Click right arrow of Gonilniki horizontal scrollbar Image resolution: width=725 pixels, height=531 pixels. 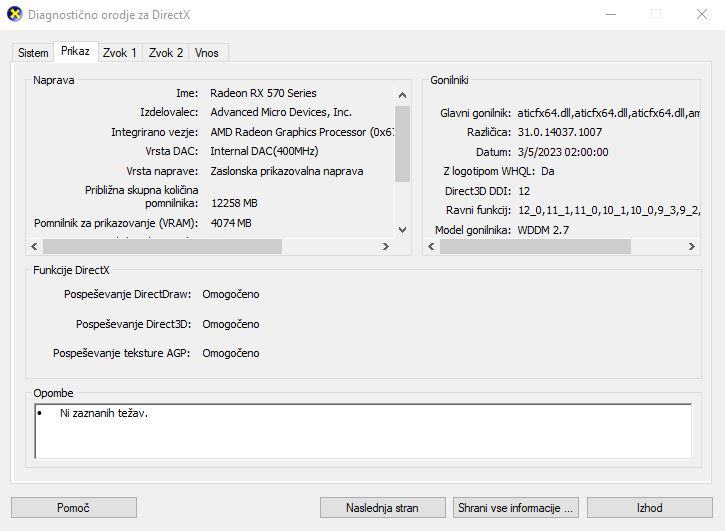point(692,247)
